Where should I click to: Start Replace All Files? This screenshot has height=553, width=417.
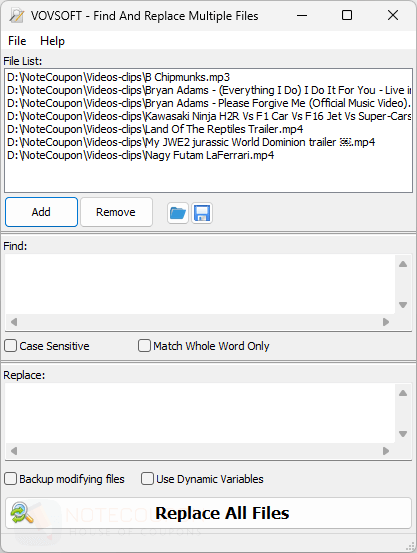[208, 513]
